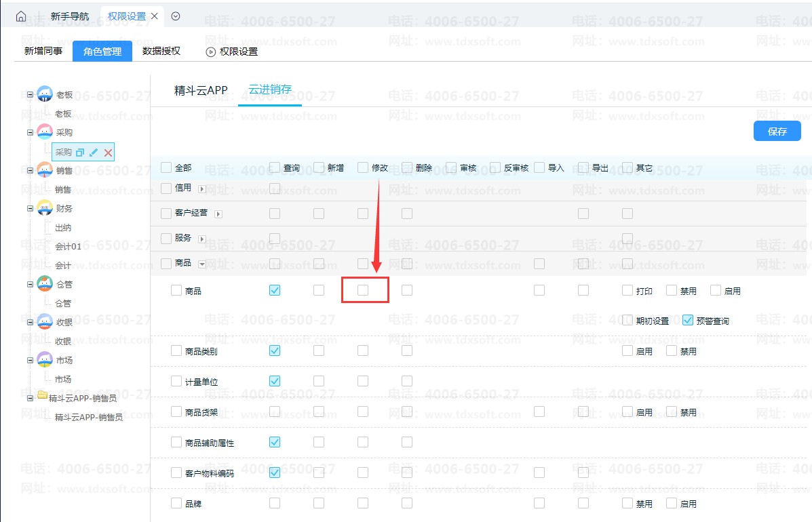Open the tab list dropdown circle icon
This screenshot has height=522, width=812.
click(176, 16)
